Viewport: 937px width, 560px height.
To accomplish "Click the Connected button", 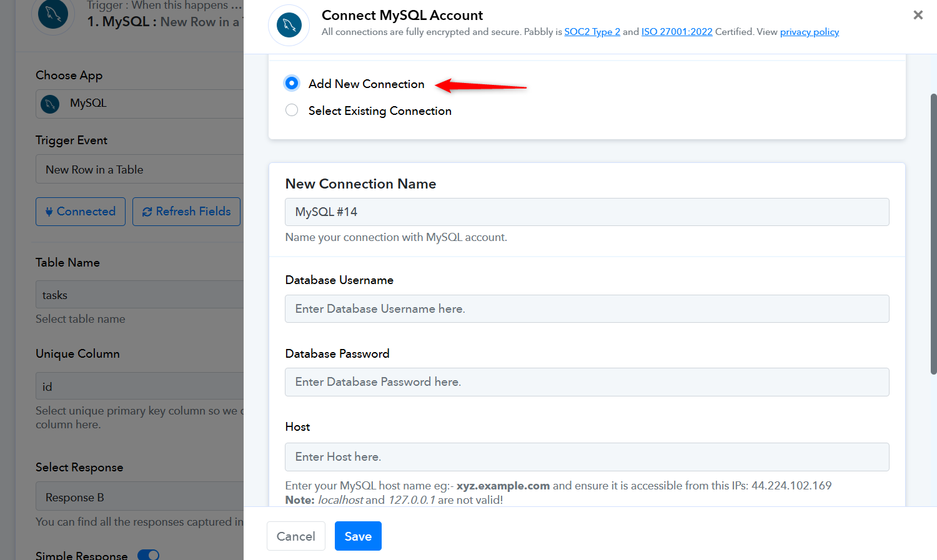I will [81, 212].
